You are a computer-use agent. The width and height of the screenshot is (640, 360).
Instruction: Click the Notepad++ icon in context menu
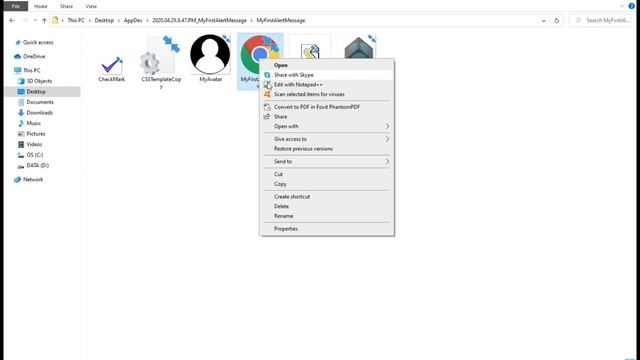coord(267,85)
